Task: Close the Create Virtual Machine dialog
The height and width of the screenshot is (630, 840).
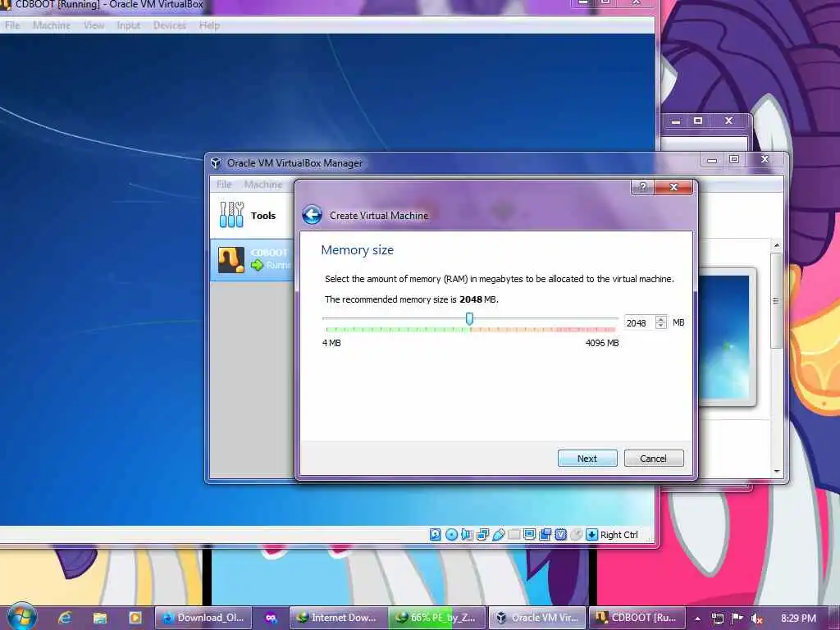Action: pyautogui.click(x=674, y=186)
